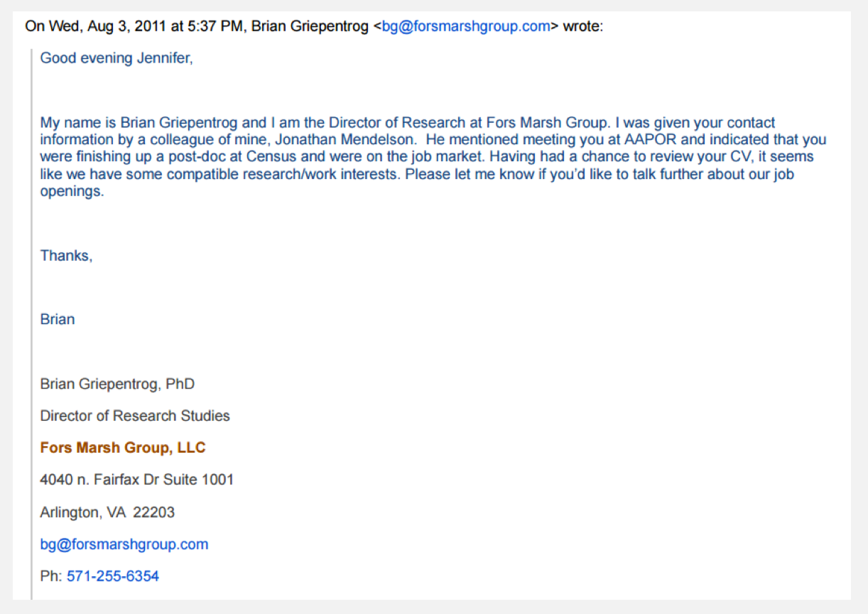Click the "Brian Griepentrog, PhD" signature line

click(x=117, y=384)
